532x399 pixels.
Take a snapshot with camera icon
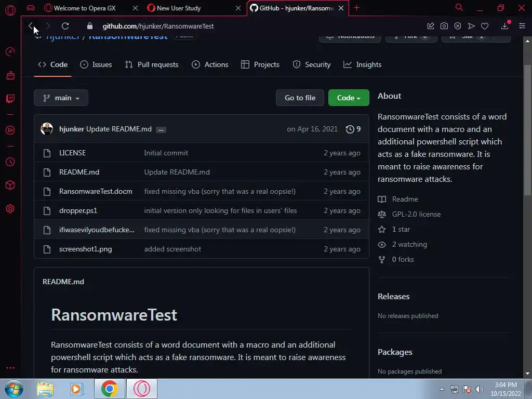(x=444, y=26)
